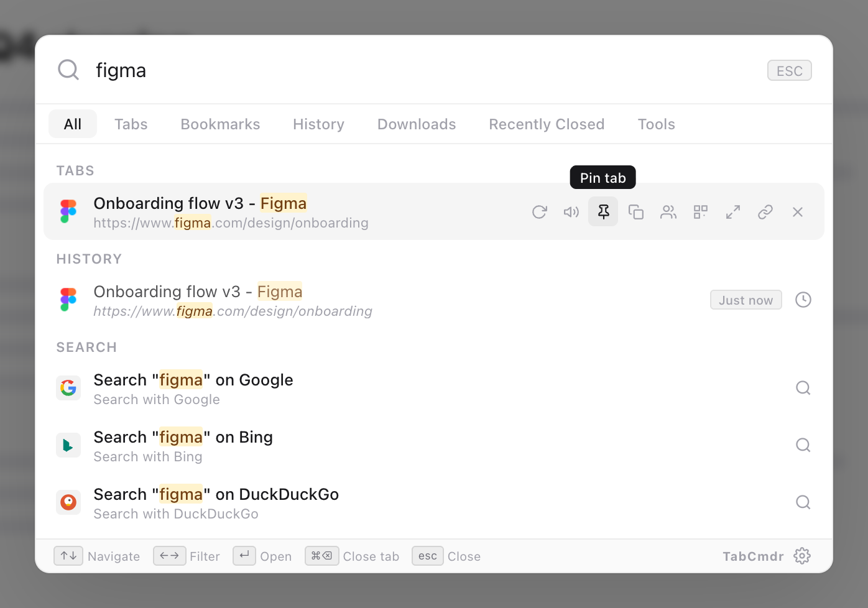The width and height of the screenshot is (868, 608).
Task: Click the Open return key hint
Action: [x=244, y=556]
